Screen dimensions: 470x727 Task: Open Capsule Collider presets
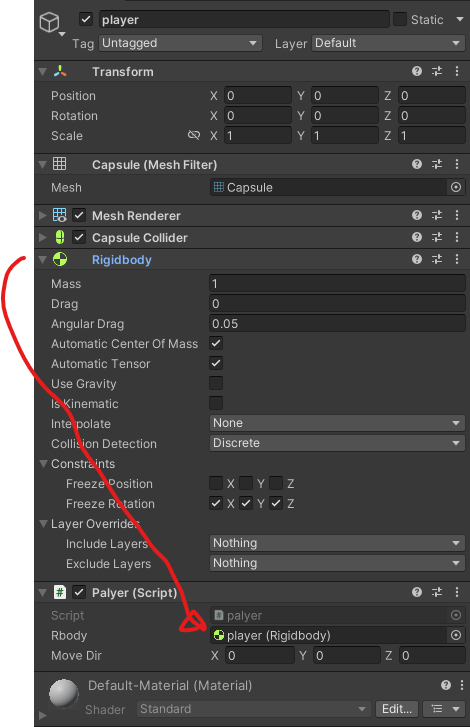tap(437, 237)
